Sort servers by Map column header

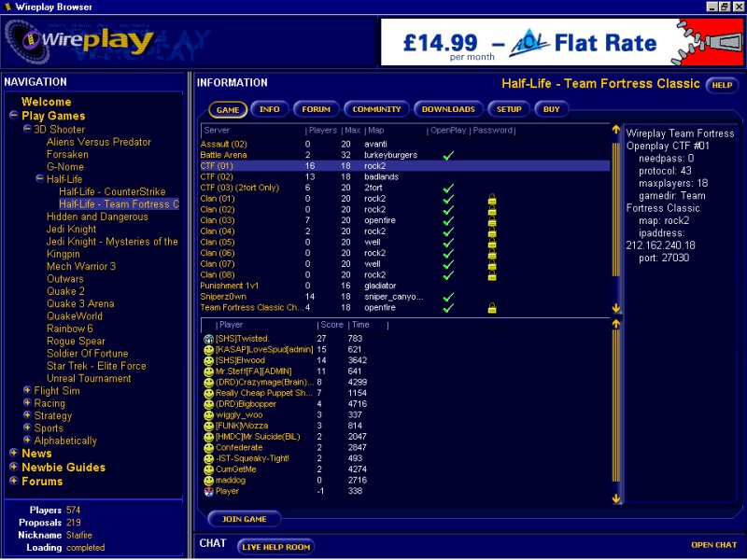(375, 130)
